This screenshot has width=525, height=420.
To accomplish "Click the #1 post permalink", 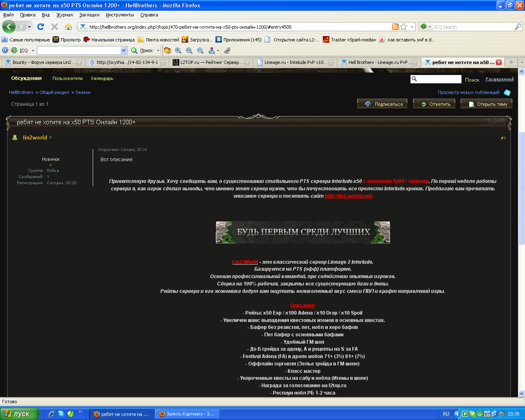I will [503, 138].
